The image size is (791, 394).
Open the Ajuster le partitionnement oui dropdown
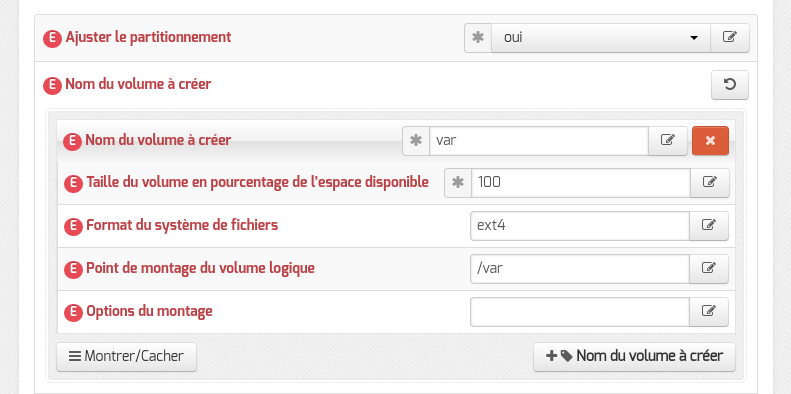coord(601,38)
